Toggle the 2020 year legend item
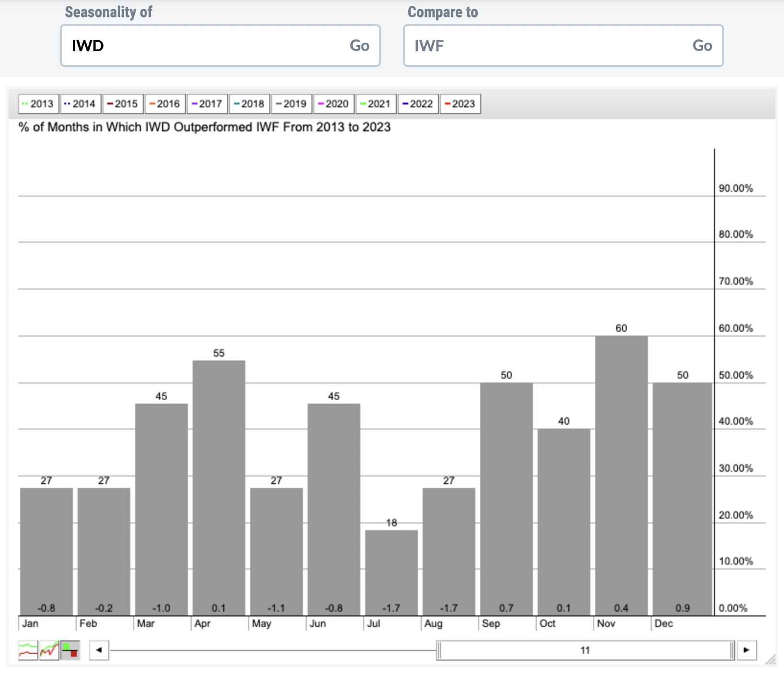The height and width of the screenshot is (673, 784). tap(334, 104)
